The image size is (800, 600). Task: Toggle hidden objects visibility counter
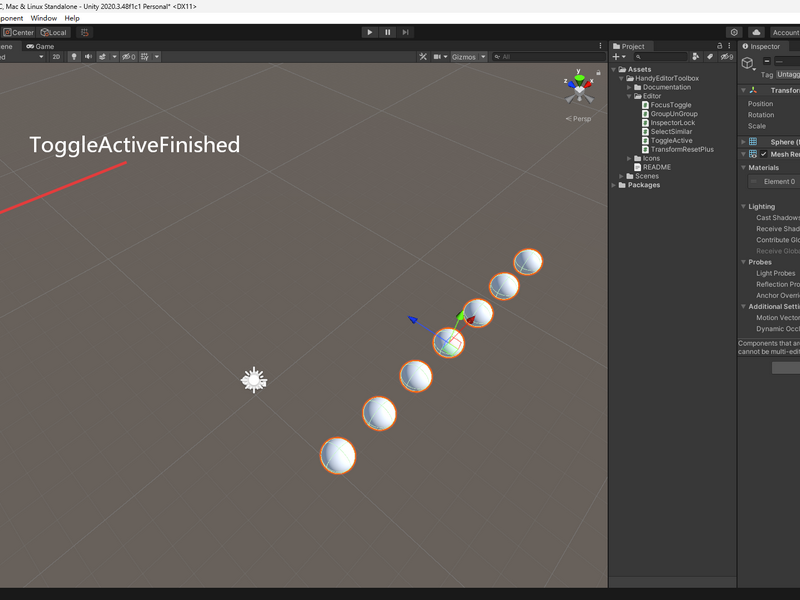(129, 57)
